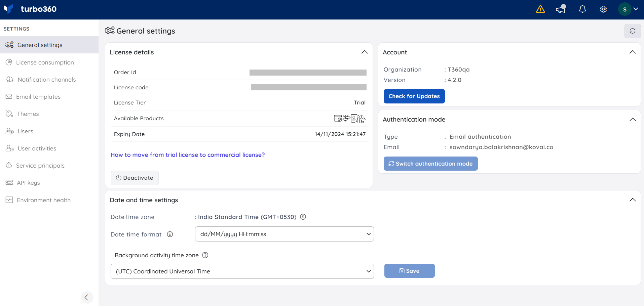Image resolution: width=644 pixels, height=306 pixels.
Task: Click the paint bucket icon for Themes
Action: point(9,114)
